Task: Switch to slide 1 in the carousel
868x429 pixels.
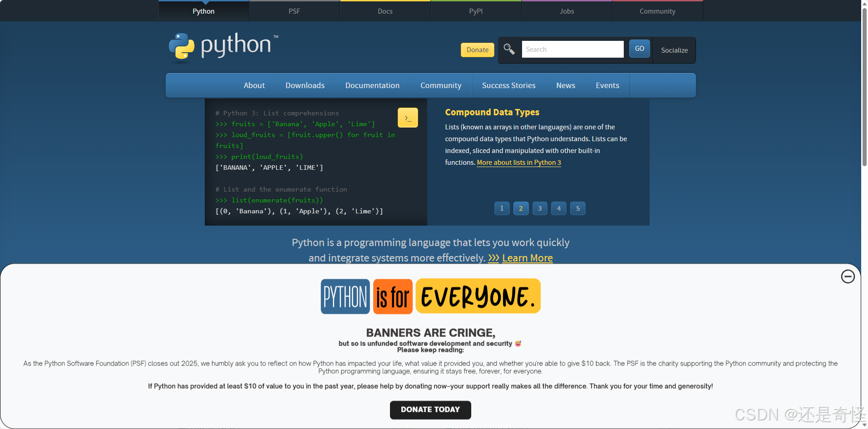Action: [x=502, y=208]
